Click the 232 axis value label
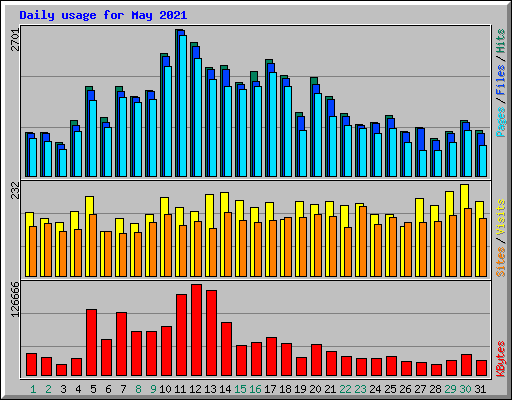Image resolution: width=512 pixels, height=400 pixels. pos(15,190)
